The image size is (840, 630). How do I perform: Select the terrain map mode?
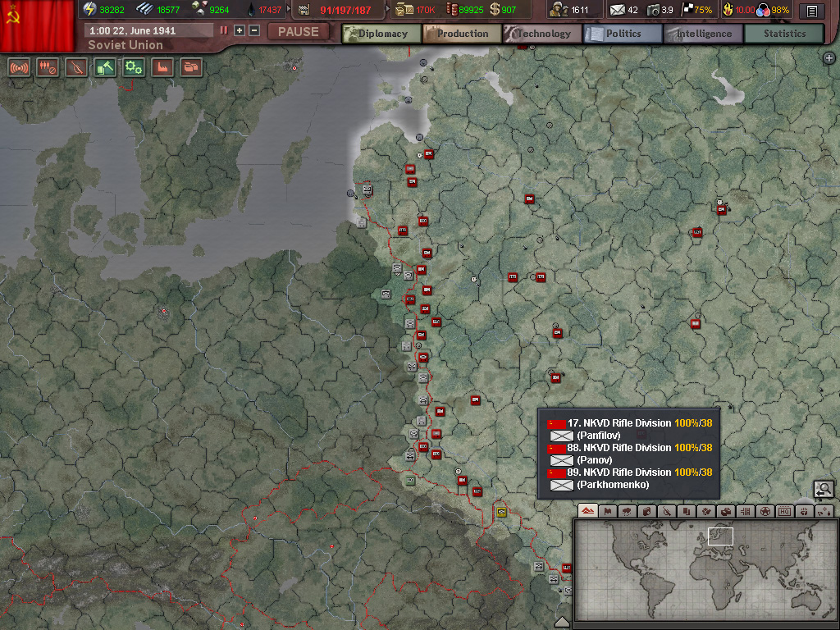587,511
